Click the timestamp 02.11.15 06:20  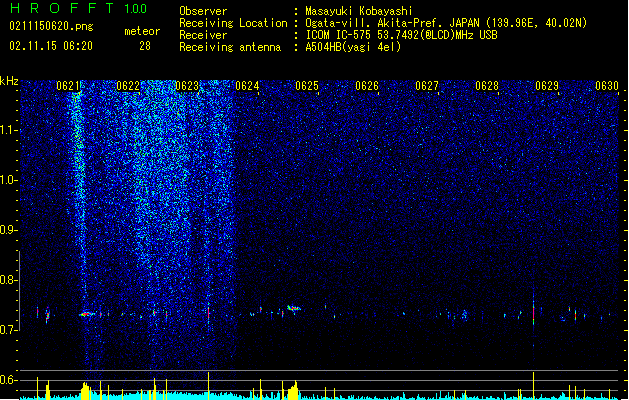pyautogui.click(x=51, y=46)
